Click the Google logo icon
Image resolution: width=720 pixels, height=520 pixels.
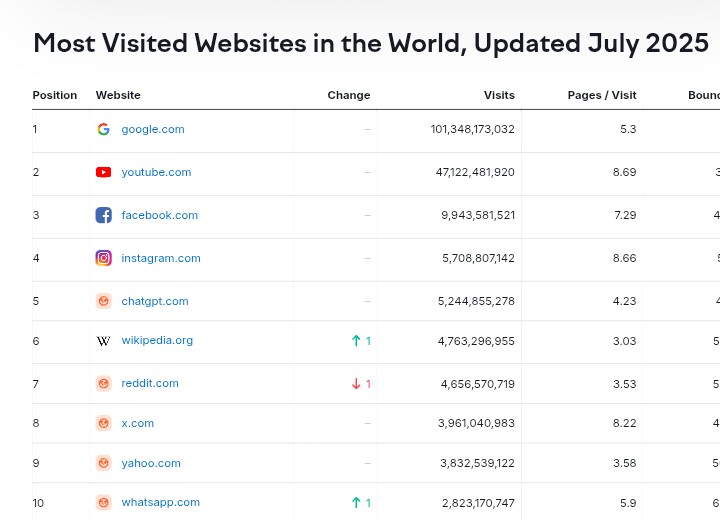(x=103, y=129)
